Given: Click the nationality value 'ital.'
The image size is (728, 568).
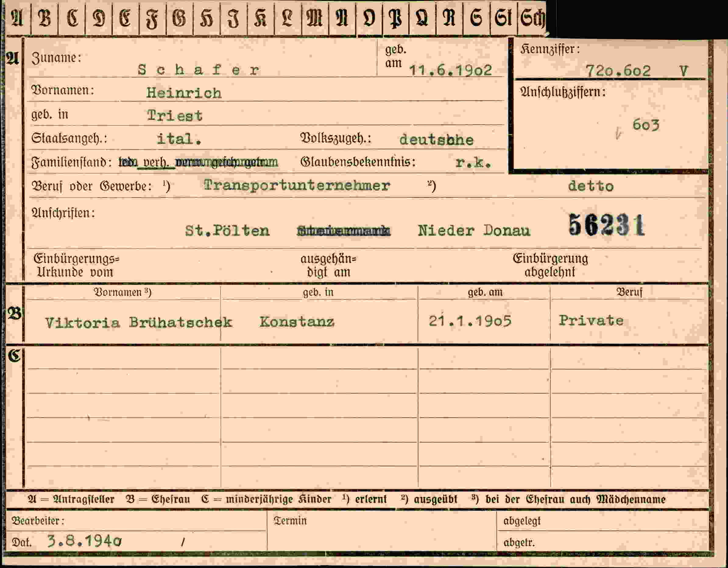Looking at the screenshot, I should click(x=179, y=139).
